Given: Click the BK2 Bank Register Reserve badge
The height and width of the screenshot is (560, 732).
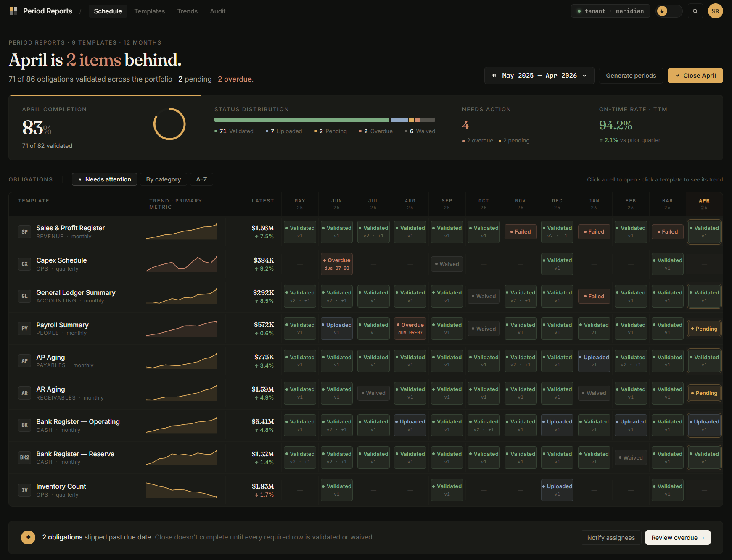Looking at the screenshot, I should pyautogui.click(x=25, y=457).
